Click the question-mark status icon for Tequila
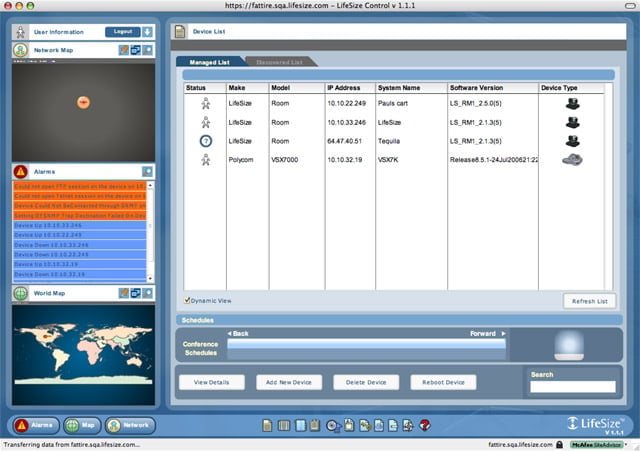 point(206,141)
